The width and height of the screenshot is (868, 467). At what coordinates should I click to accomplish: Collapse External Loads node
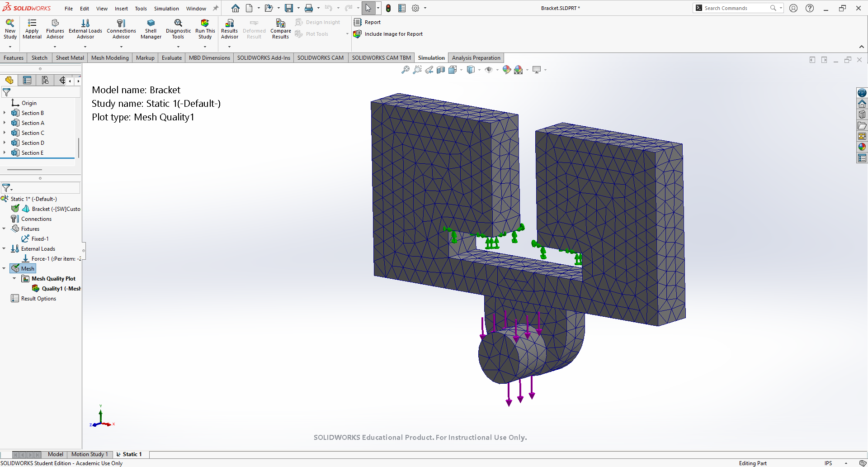pos(4,249)
